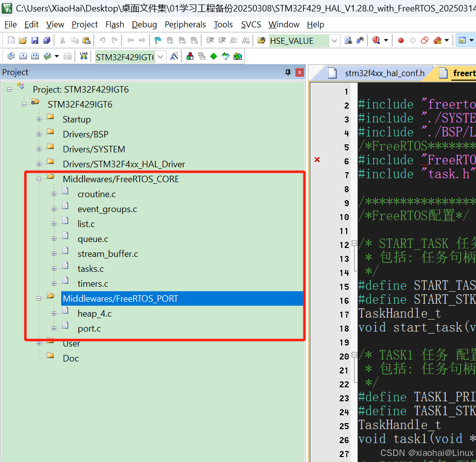Select the Doc group
Screen dimensions: 476x462
pyautogui.click(x=71, y=358)
